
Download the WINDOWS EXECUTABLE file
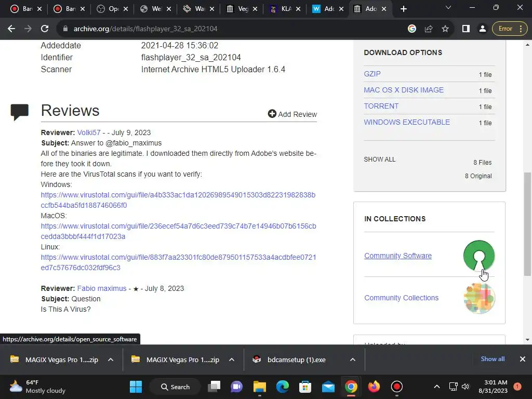click(407, 122)
